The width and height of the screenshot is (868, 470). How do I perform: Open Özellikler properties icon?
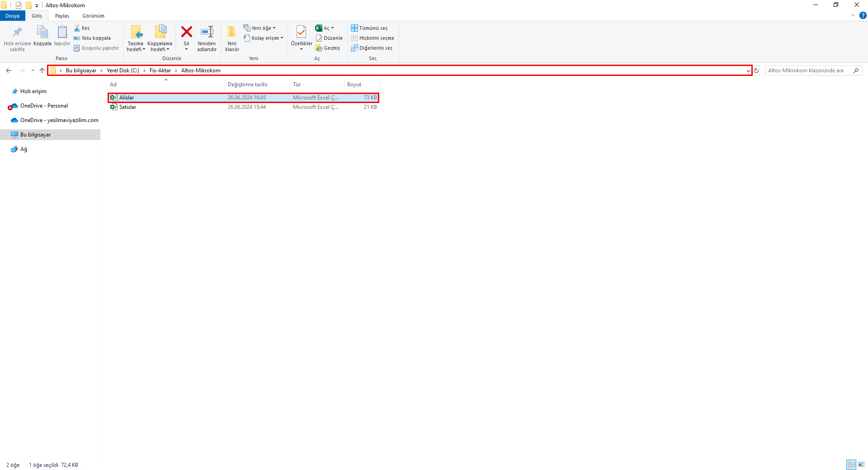[301, 32]
